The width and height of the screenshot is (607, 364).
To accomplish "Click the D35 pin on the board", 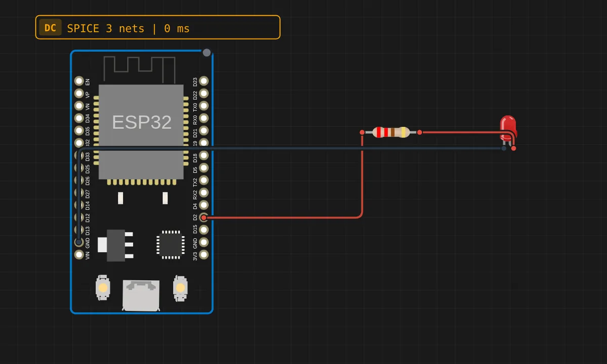I will click(x=79, y=130).
